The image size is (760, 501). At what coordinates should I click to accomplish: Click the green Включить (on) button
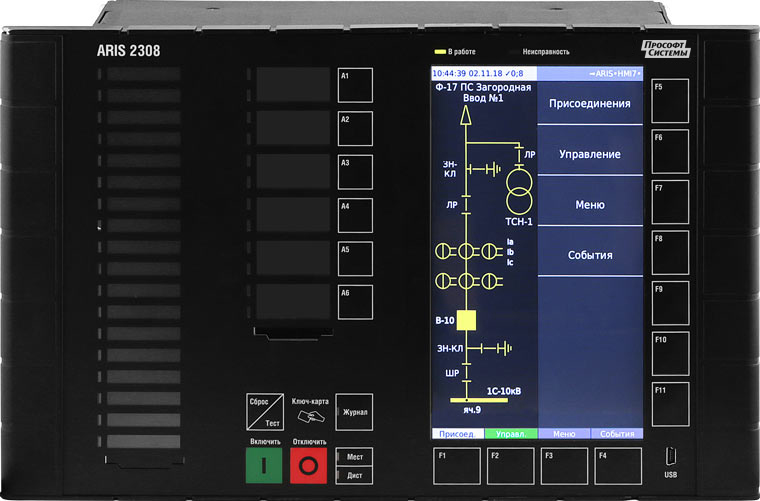coord(264,465)
